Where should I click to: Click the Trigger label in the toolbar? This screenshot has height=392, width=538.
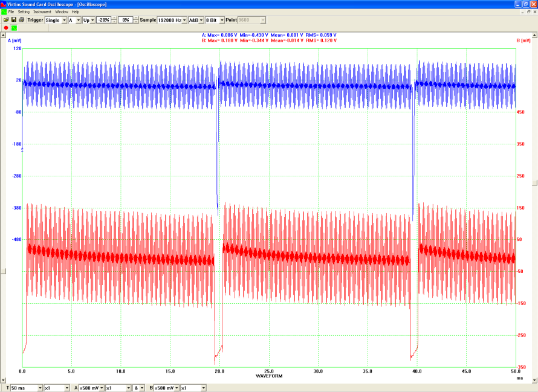pos(35,20)
